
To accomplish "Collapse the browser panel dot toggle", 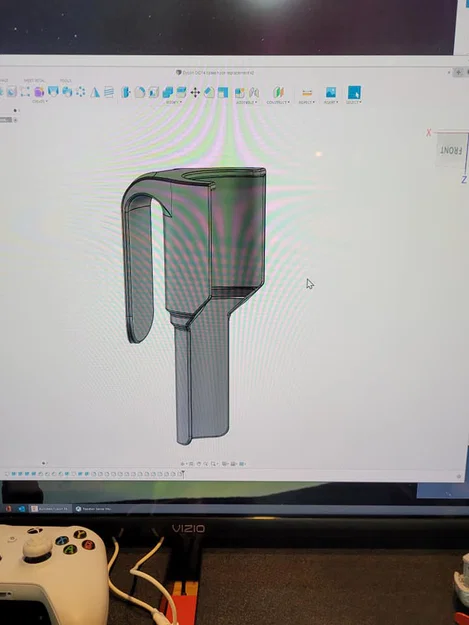I will tap(15, 110).
